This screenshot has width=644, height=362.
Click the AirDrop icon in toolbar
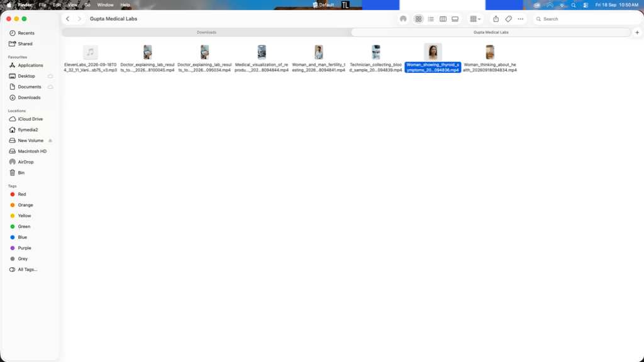(x=403, y=19)
